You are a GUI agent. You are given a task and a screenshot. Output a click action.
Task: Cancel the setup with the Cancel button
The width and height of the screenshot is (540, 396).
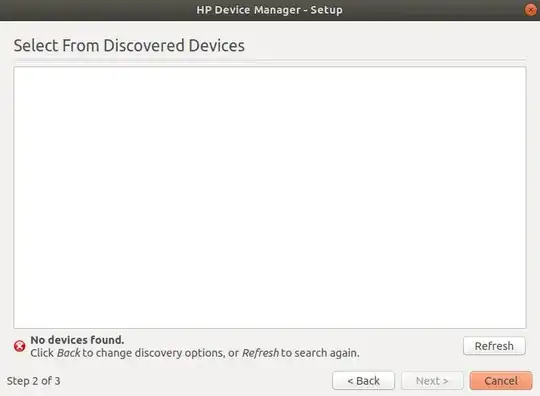coord(501,381)
